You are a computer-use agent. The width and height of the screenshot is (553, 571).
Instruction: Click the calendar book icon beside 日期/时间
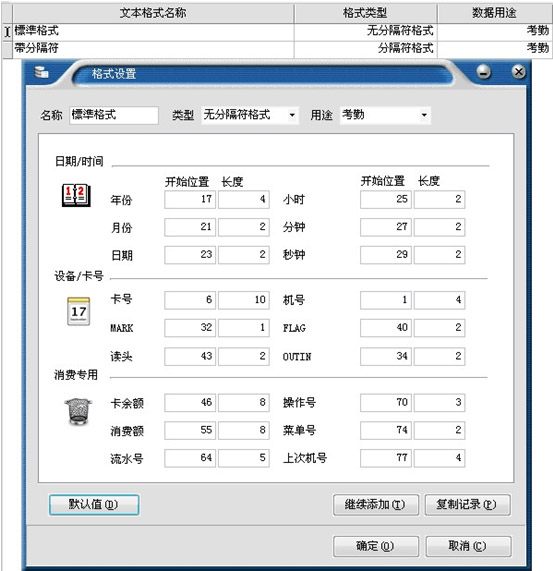76,195
